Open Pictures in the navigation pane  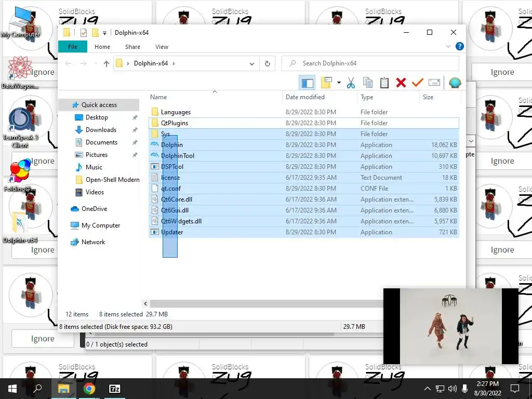point(96,155)
